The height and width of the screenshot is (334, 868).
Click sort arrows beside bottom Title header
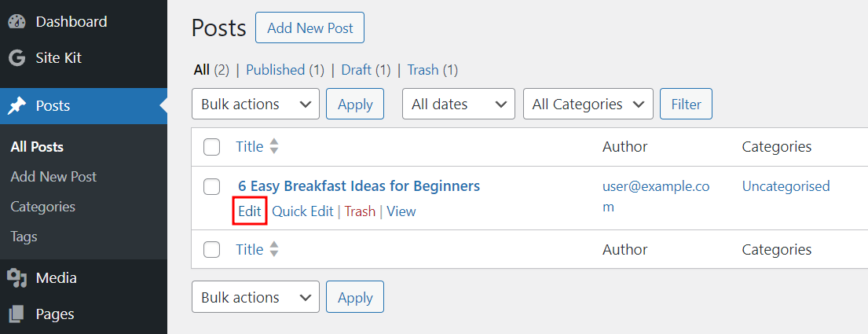tap(274, 249)
